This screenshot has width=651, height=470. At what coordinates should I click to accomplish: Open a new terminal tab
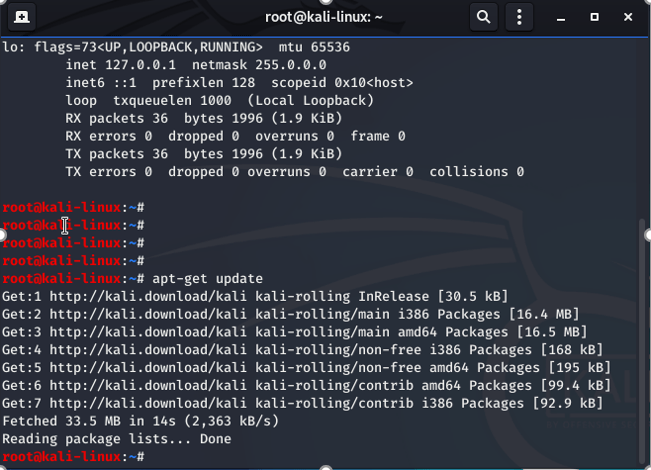tap(22, 17)
